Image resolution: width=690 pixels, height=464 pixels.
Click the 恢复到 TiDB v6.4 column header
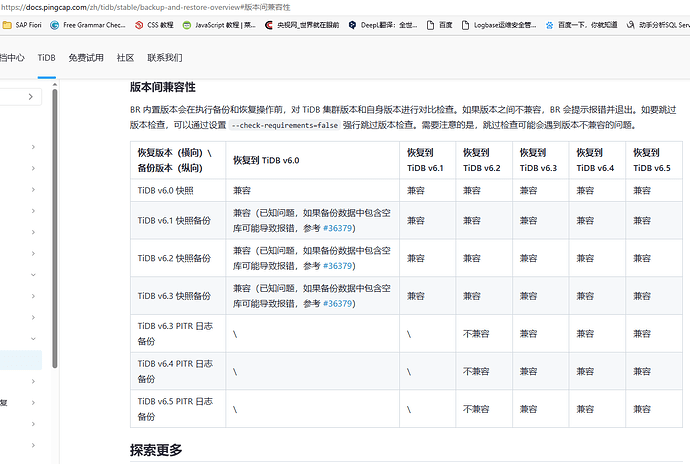click(595, 160)
